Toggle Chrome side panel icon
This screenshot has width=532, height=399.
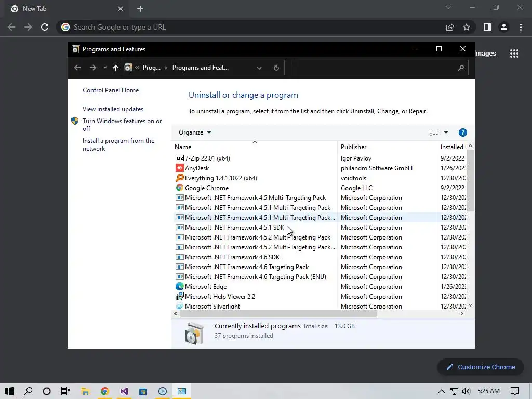[x=487, y=27]
